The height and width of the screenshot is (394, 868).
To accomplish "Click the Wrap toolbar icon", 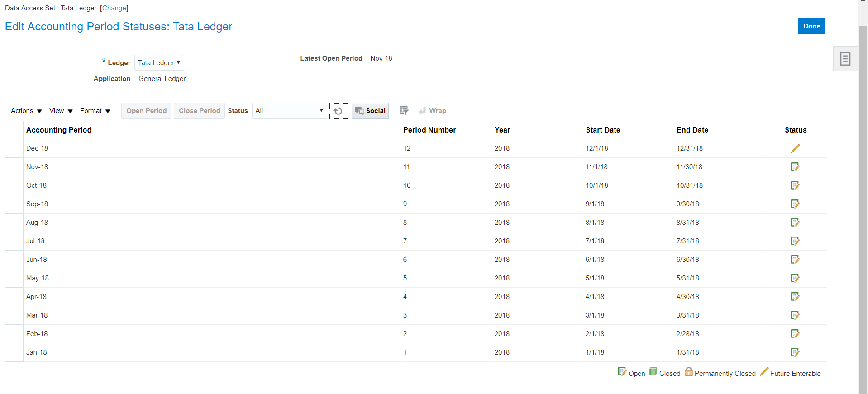I will pos(432,111).
